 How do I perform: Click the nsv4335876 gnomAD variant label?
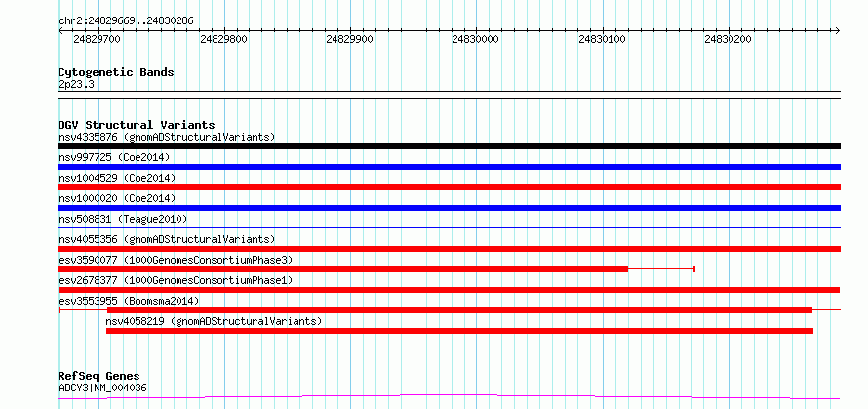click(167, 137)
